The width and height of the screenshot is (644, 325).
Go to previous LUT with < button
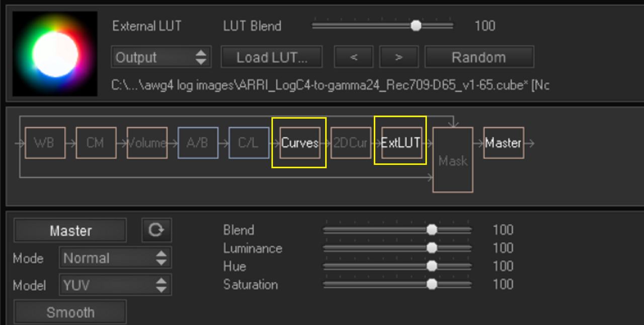click(x=354, y=57)
